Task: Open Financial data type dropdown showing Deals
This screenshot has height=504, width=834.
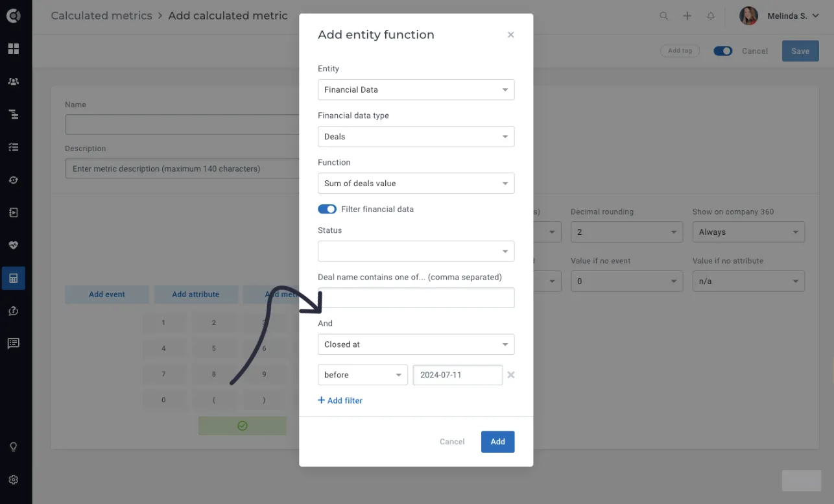Action: [x=416, y=136]
